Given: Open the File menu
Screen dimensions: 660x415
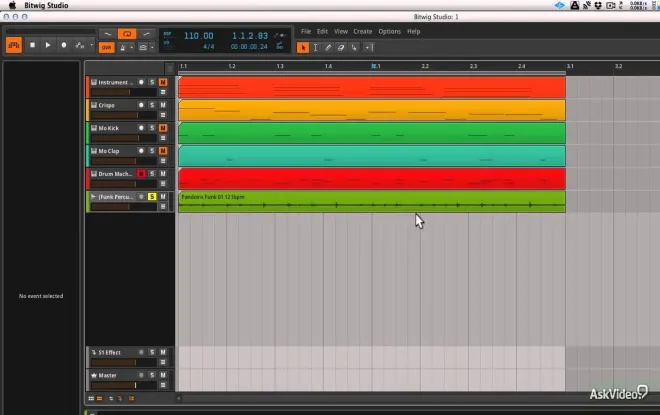Looking at the screenshot, I should click(306, 32).
